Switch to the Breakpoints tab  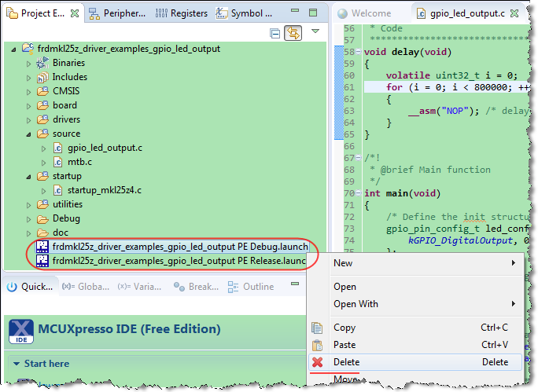click(196, 287)
